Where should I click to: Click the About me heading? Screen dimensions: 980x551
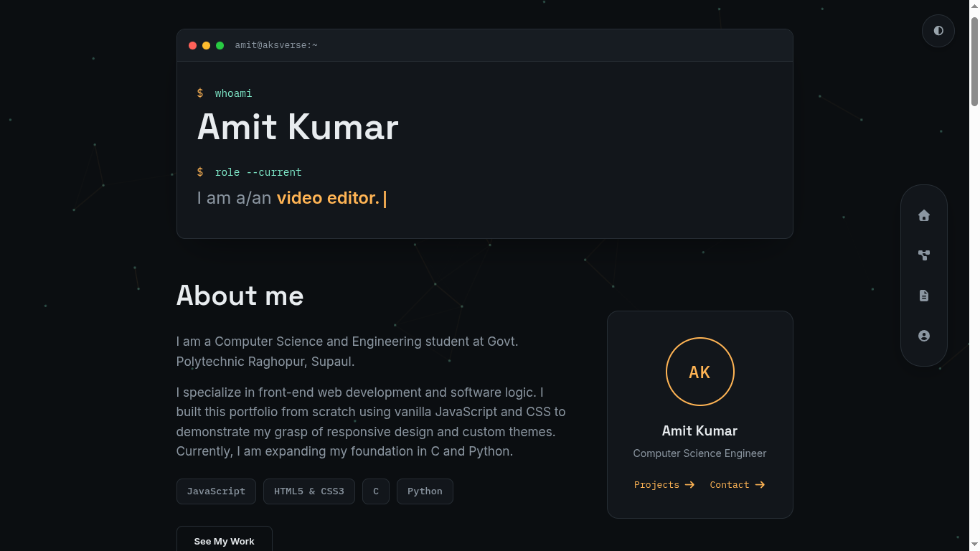click(x=240, y=296)
